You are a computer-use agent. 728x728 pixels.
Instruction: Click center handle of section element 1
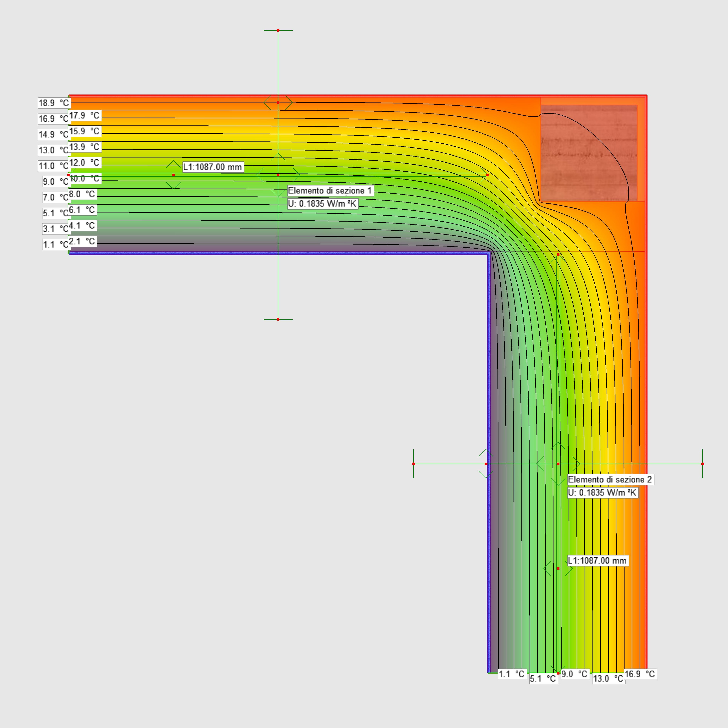[278, 175]
